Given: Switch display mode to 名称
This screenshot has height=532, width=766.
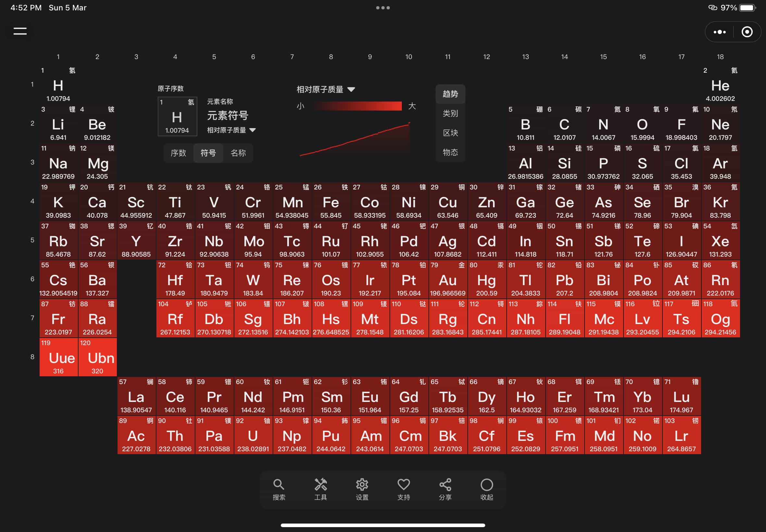Looking at the screenshot, I should 238,153.
